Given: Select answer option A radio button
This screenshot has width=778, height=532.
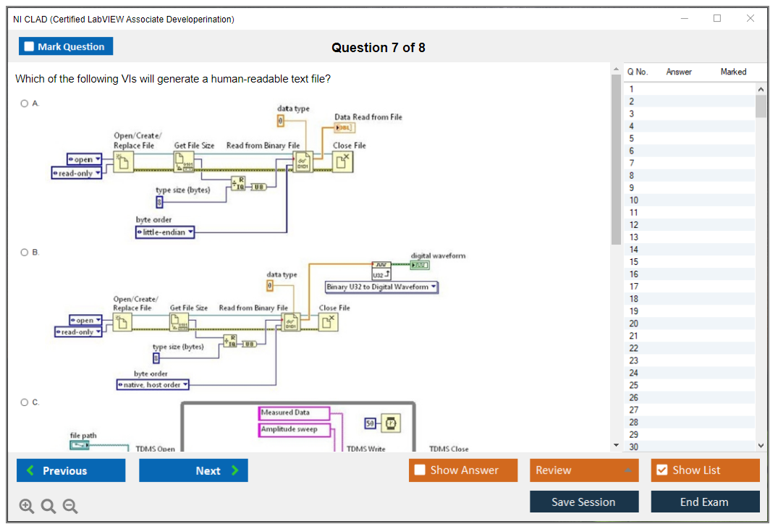Looking at the screenshot, I should (25, 104).
